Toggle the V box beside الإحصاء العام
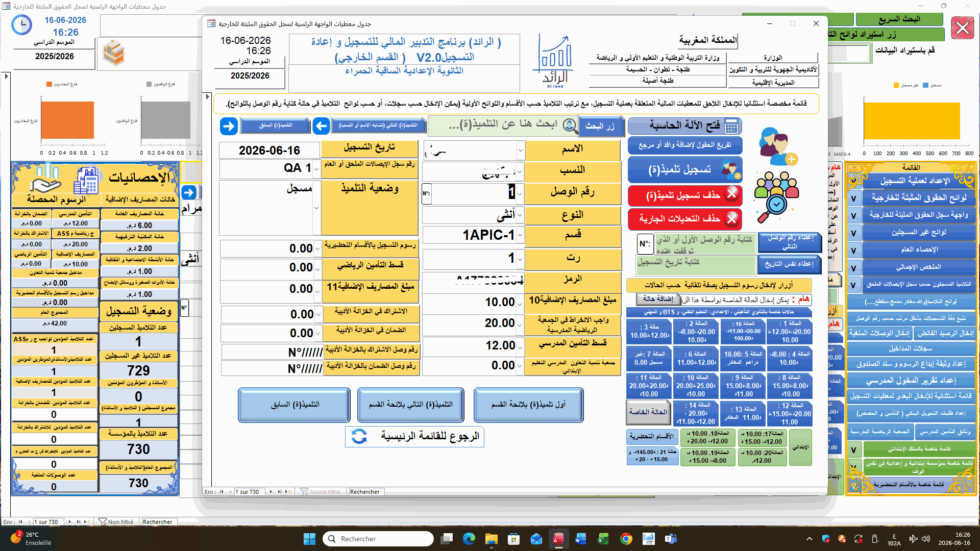The height and width of the screenshot is (551, 980). coord(853,251)
